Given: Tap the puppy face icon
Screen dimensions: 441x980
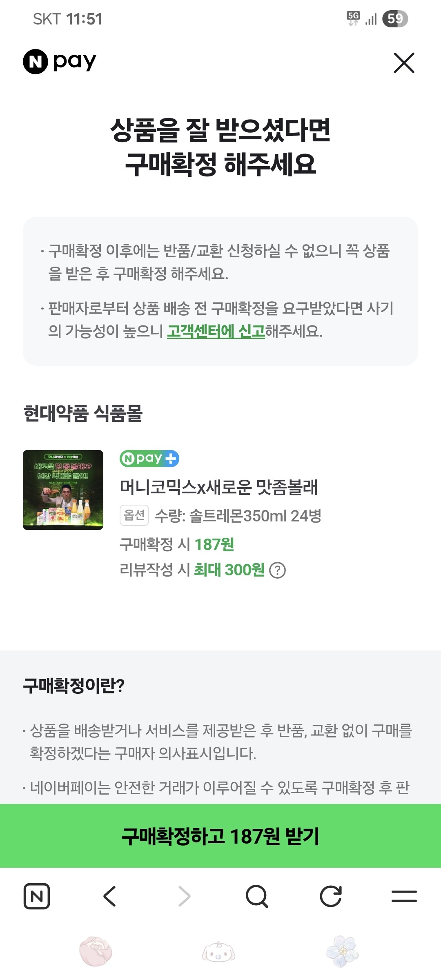Looking at the screenshot, I should coord(219,952).
